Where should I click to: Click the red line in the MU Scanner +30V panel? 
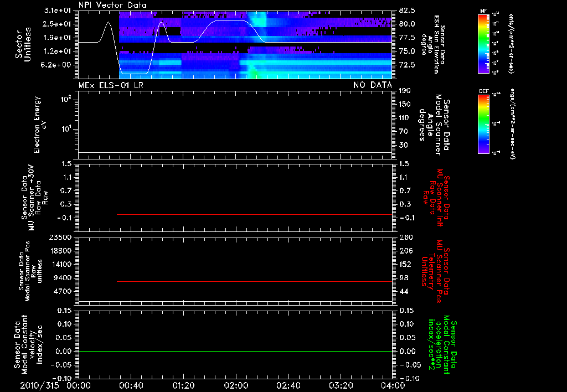click(254, 214)
